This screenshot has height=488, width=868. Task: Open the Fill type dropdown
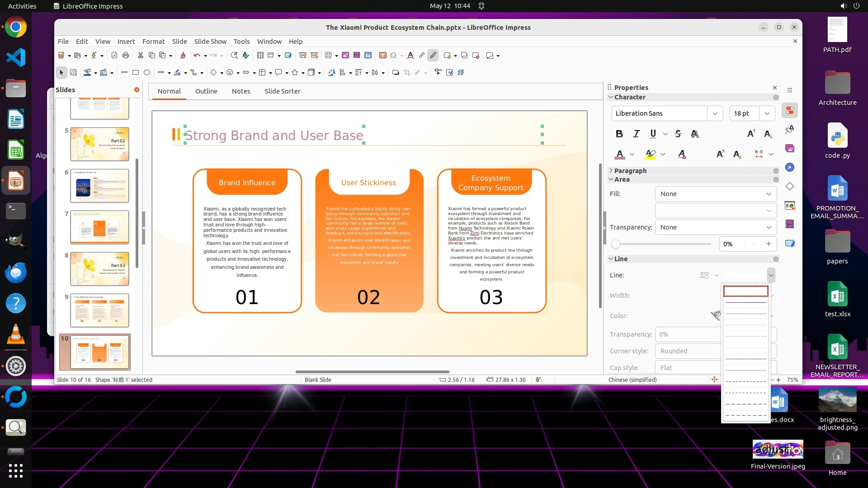click(716, 194)
